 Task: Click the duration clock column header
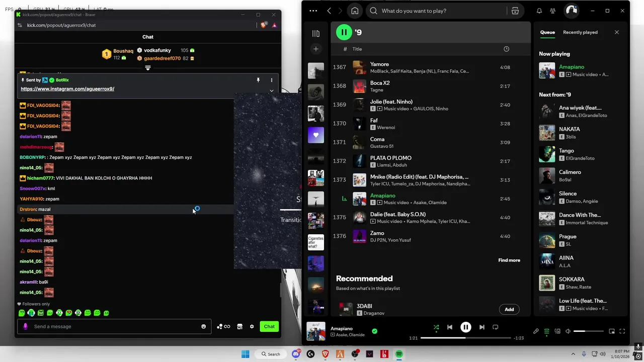pos(506,49)
